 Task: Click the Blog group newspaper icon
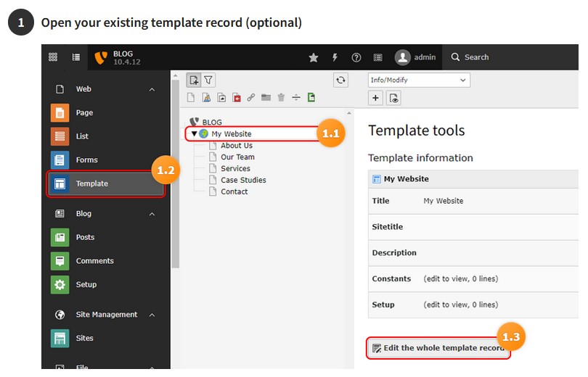60,214
